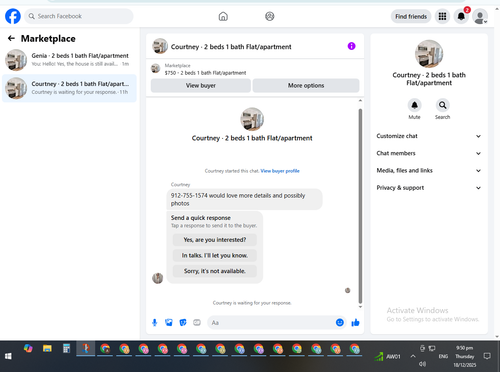Image resolution: width=500 pixels, height=372 pixels.
Task: Open the Windows Start menu
Action: [x=8, y=356]
